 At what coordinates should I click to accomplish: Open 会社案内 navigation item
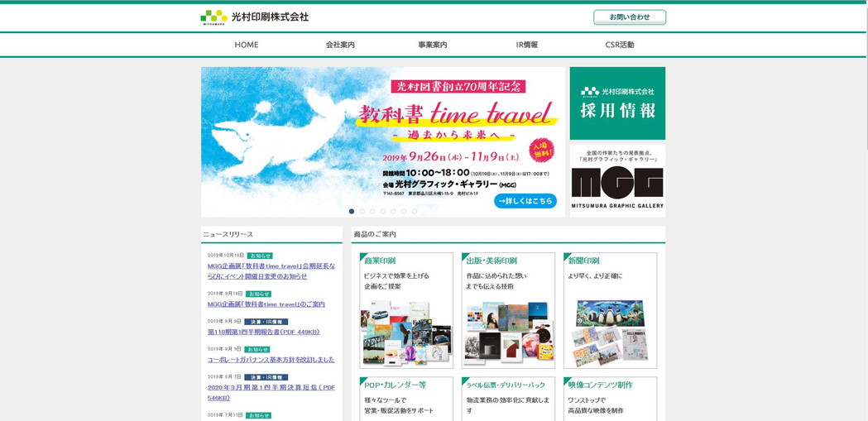coord(340,45)
